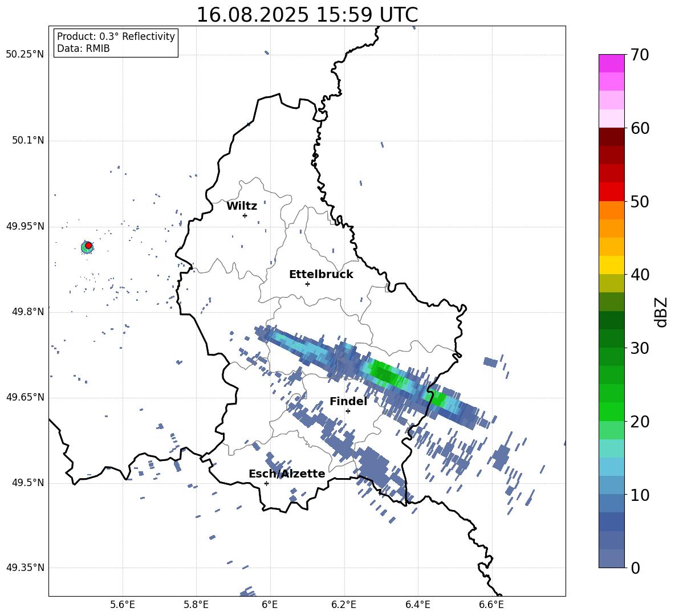Click the 6.6°E longitude label

491,605
